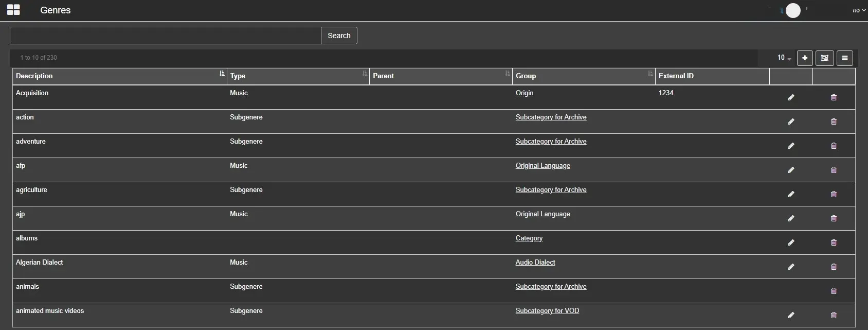Open the rows-per-page dropdown showing 10
This screenshot has width=868, height=330.
point(784,58)
